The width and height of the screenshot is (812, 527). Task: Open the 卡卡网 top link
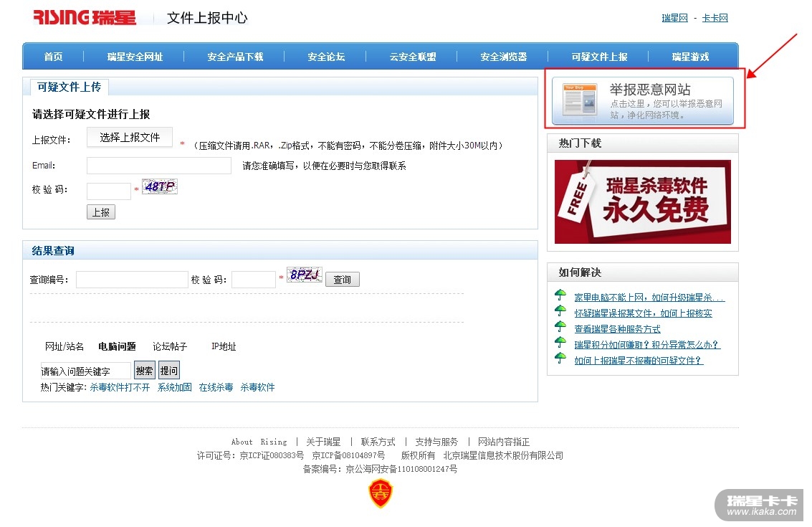(x=715, y=18)
